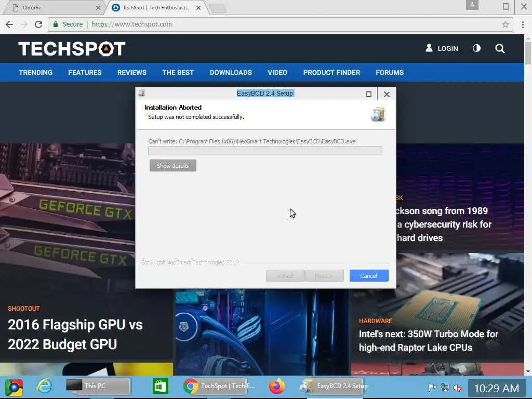Open the Start orb in taskbar
The image size is (532, 399).
(x=14, y=387)
